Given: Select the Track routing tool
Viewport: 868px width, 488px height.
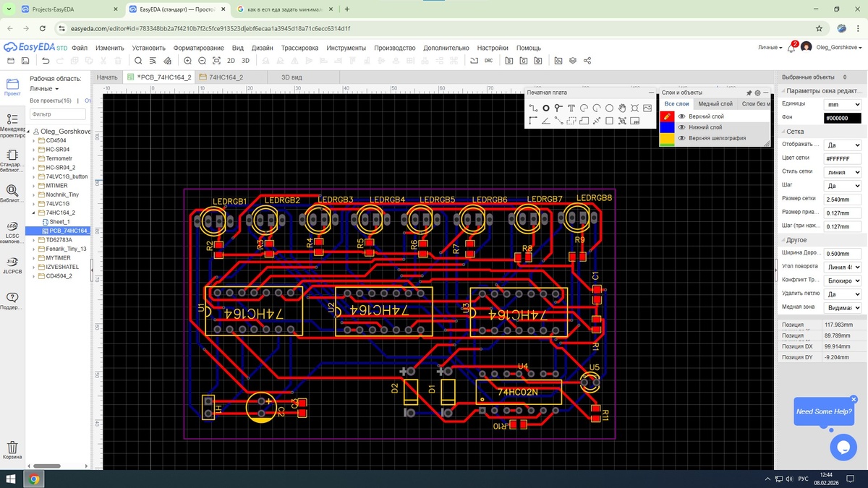Looking at the screenshot, I should point(533,108).
